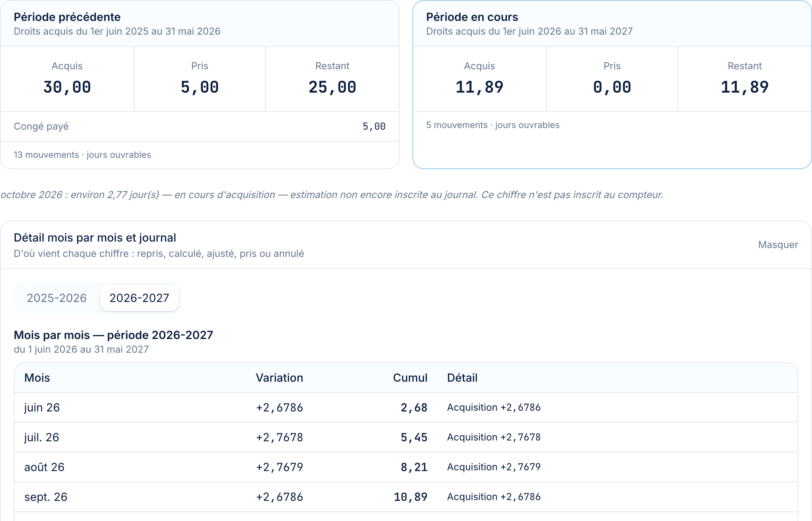Click the 5 mouvements · jours ouvrables text
The width and height of the screenshot is (812, 521).
(493, 125)
